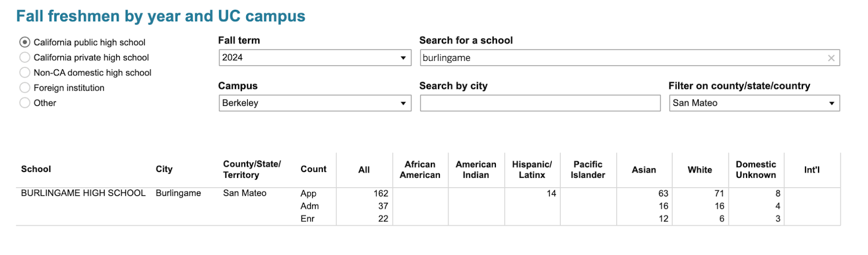868x255 pixels.
Task: Click the White column header
Action: click(699, 170)
